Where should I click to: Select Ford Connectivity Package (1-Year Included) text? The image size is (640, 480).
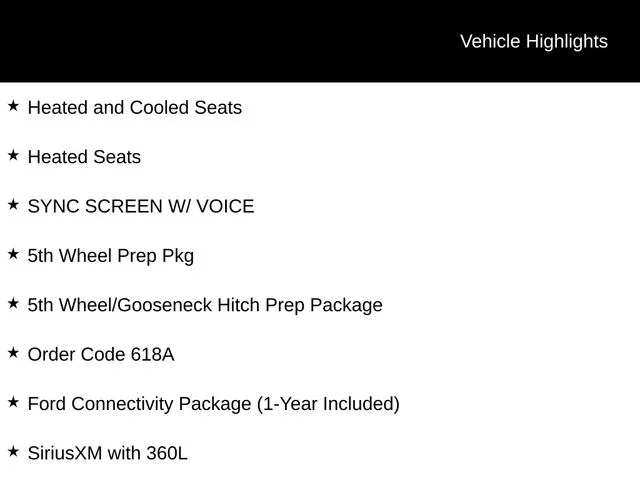click(x=213, y=404)
